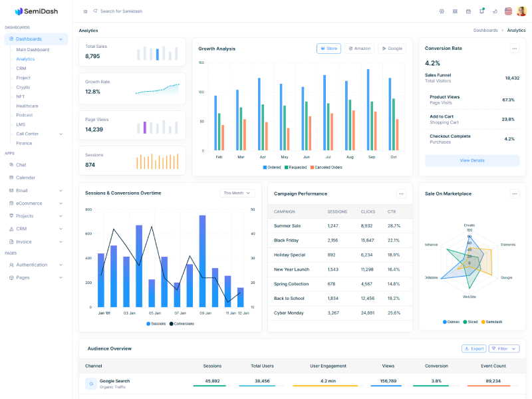The height and width of the screenshot is (399, 532).
Task: Click the Email sidebar icon
Action: tap(11, 190)
